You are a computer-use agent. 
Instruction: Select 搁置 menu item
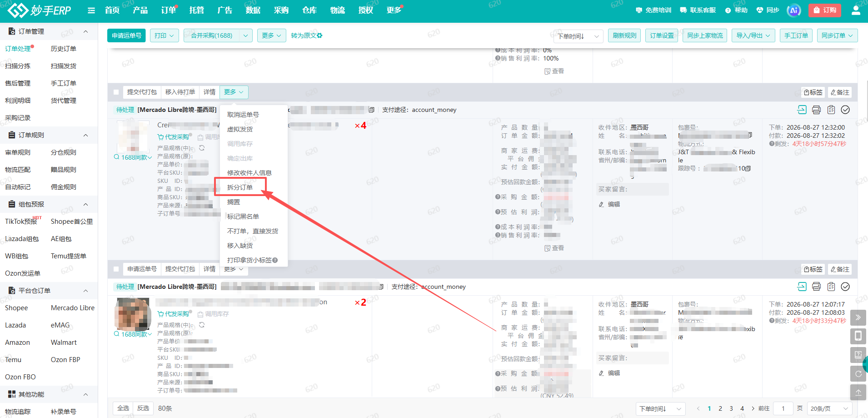coord(234,202)
